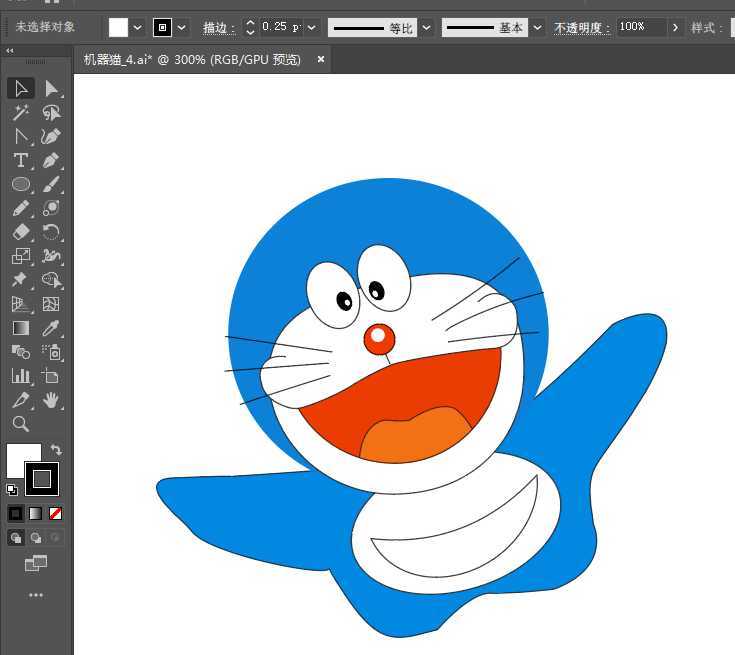Expand the 等比 stroke profile dropdown
735x655 pixels.
427,27
